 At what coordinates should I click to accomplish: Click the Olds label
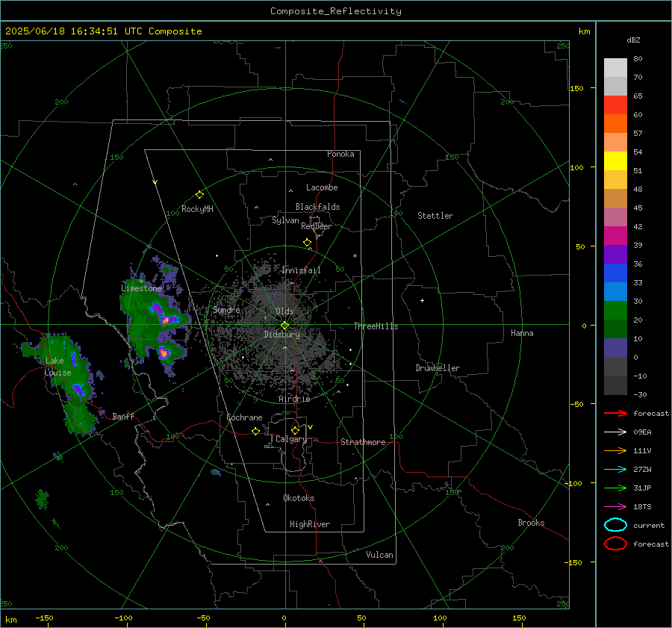click(284, 311)
